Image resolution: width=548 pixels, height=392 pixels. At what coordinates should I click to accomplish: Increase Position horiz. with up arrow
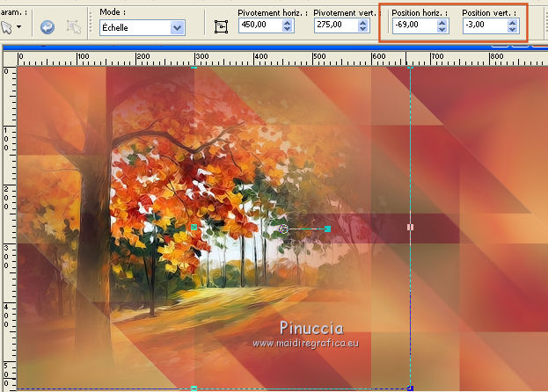click(x=442, y=22)
